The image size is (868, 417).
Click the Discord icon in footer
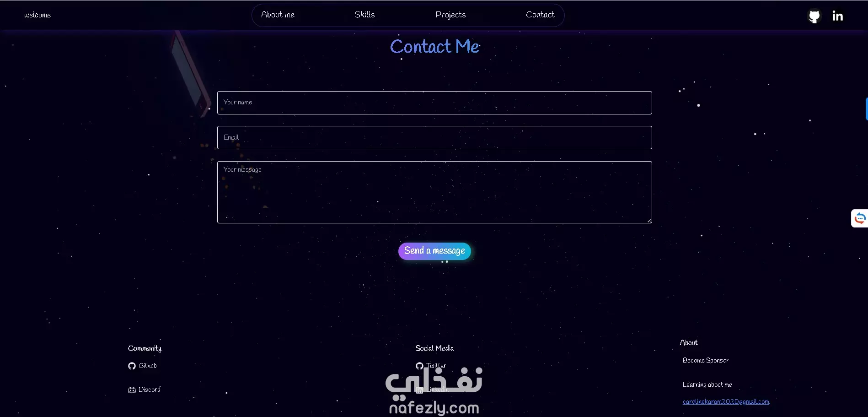132,390
